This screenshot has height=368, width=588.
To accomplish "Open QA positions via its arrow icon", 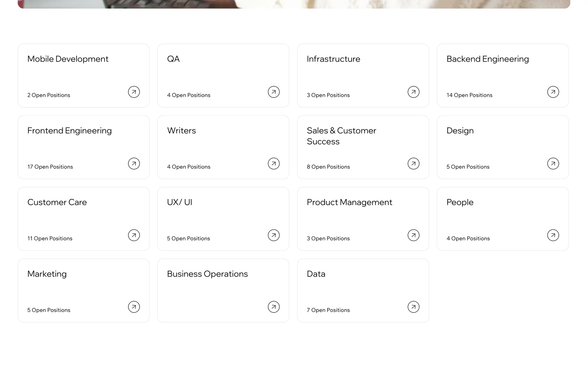I will coord(274,92).
